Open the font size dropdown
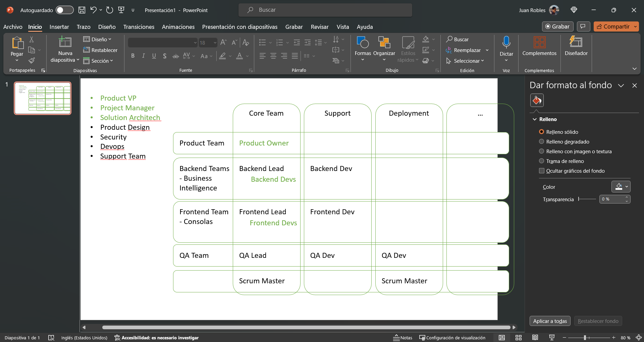The image size is (644, 342). (x=215, y=43)
